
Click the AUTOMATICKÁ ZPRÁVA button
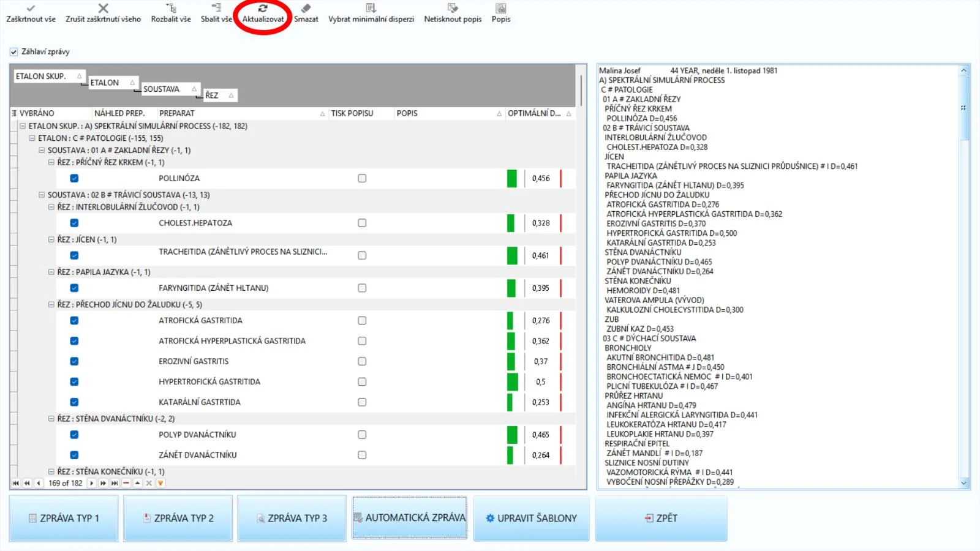pos(410,518)
